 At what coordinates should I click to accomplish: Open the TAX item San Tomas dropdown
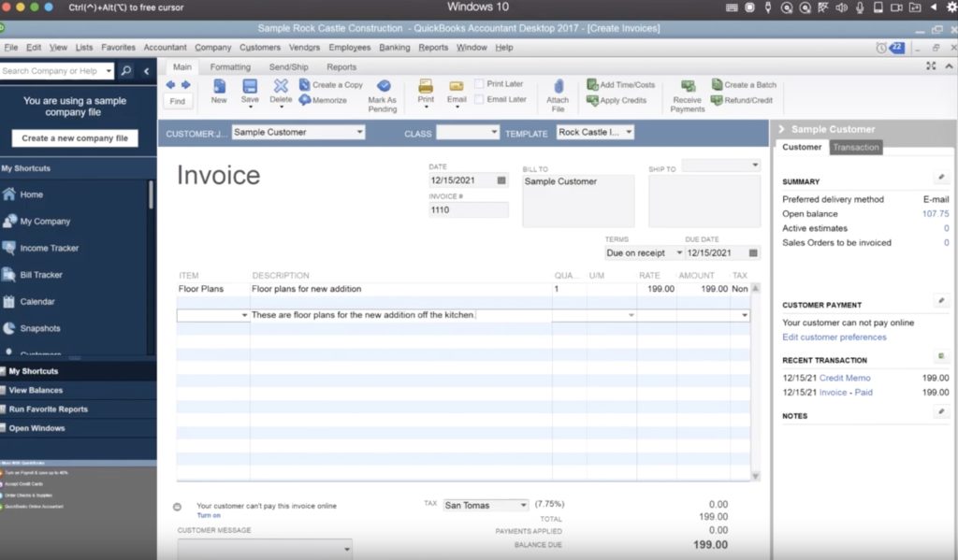pyautogui.click(x=524, y=505)
